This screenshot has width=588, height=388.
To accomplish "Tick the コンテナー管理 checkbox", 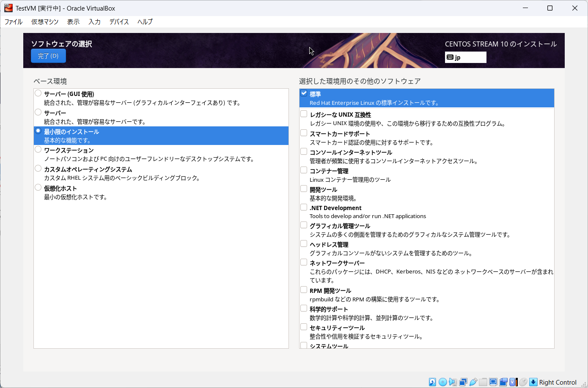I will point(304,170).
